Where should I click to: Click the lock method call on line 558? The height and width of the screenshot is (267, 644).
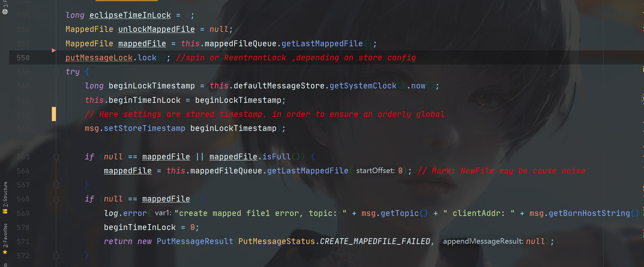147,58
